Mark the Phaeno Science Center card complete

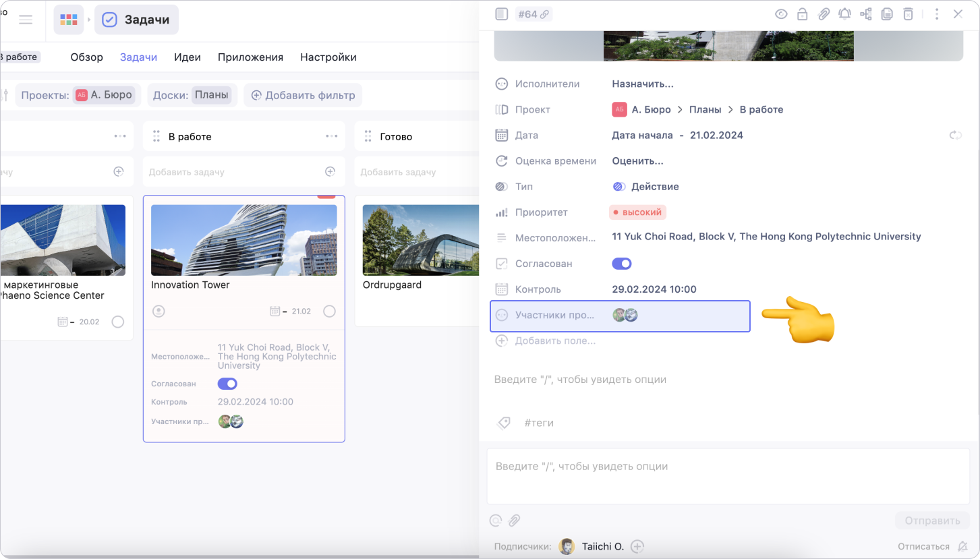pos(118,322)
